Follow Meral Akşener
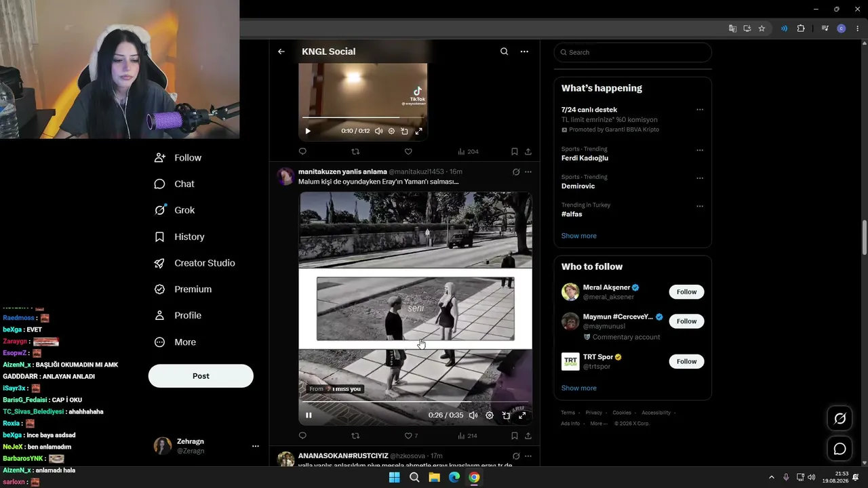The height and width of the screenshot is (488, 868). point(686,292)
